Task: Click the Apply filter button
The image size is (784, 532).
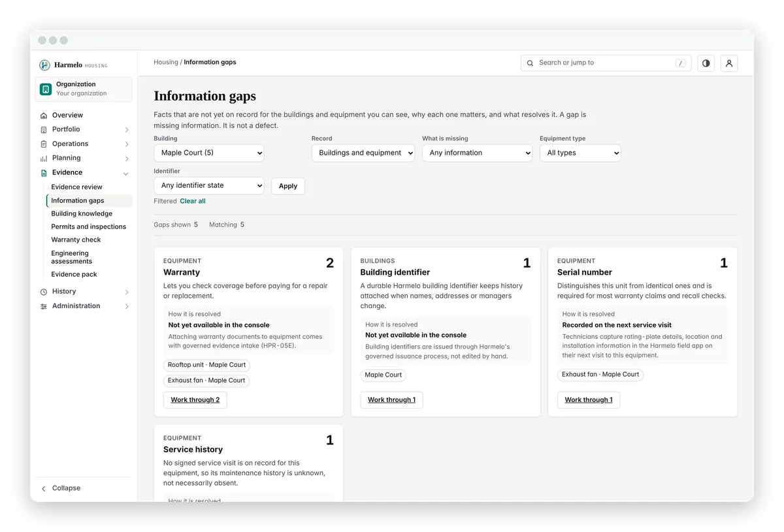Action: point(288,186)
